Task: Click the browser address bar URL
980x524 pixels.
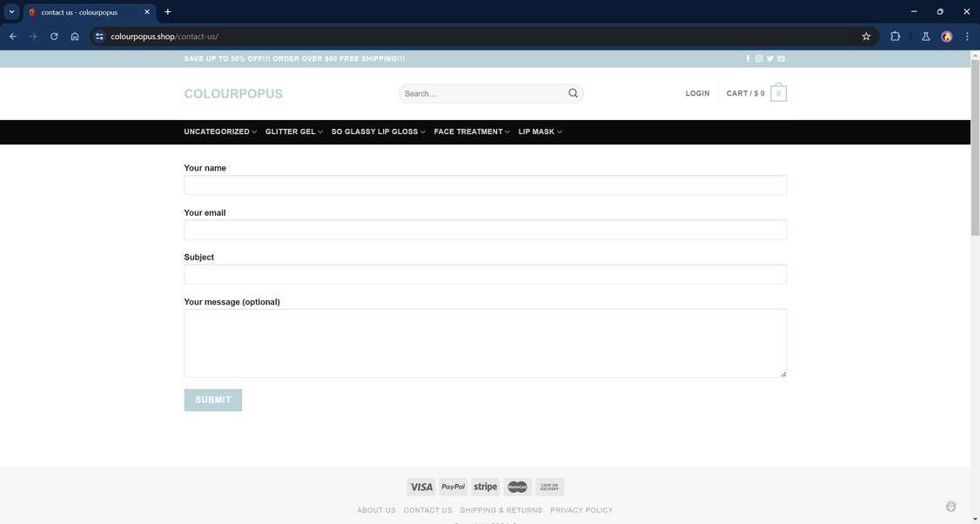Action: [164, 37]
